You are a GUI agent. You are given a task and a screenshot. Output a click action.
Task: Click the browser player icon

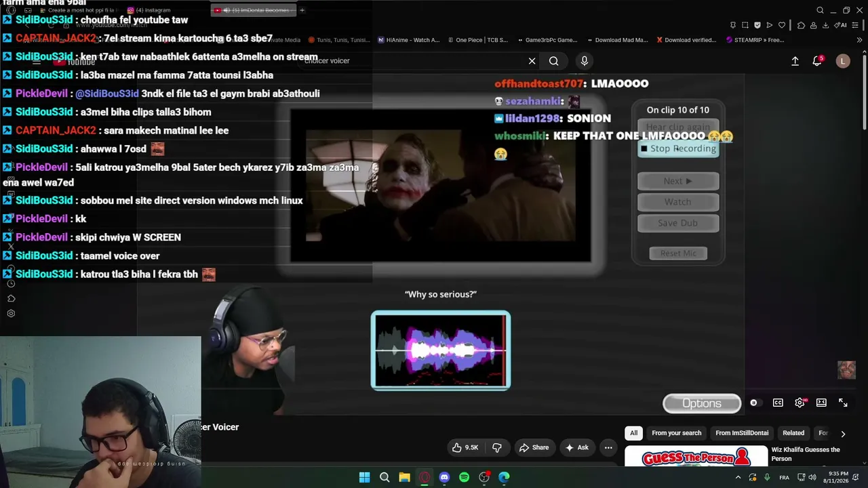[x=770, y=25]
